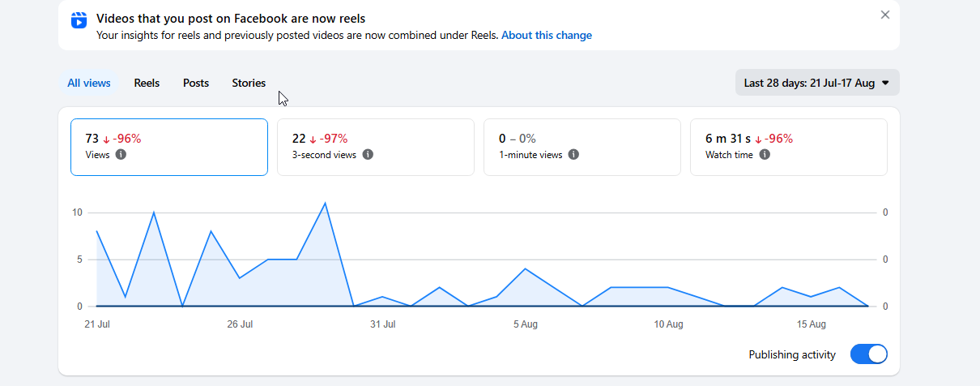The height and width of the screenshot is (386, 980).
Task: Open the Last 28 days date range dropdown
Action: pos(817,83)
